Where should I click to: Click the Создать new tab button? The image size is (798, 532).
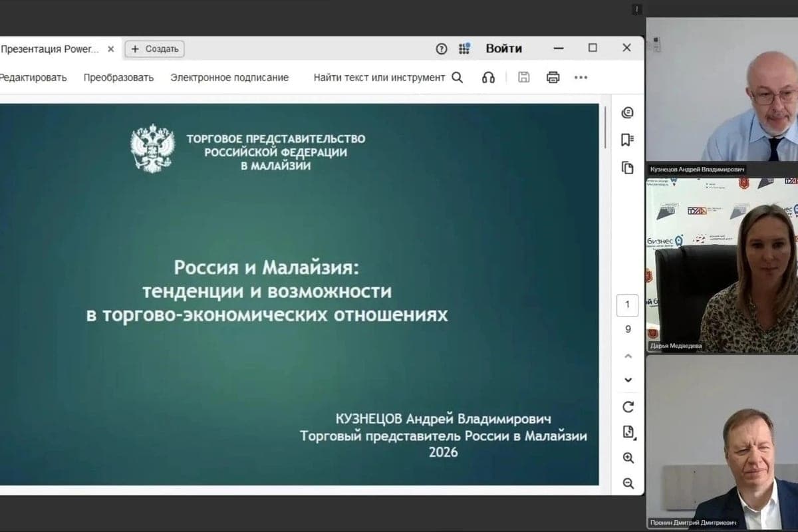coord(154,49)
